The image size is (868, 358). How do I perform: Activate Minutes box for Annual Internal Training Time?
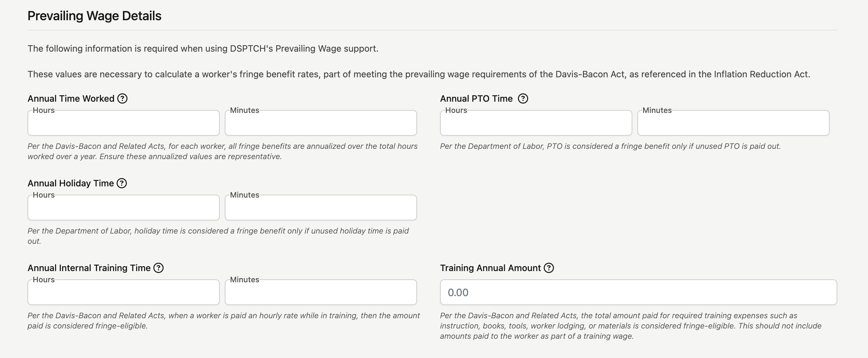click(x=321, y=292)
